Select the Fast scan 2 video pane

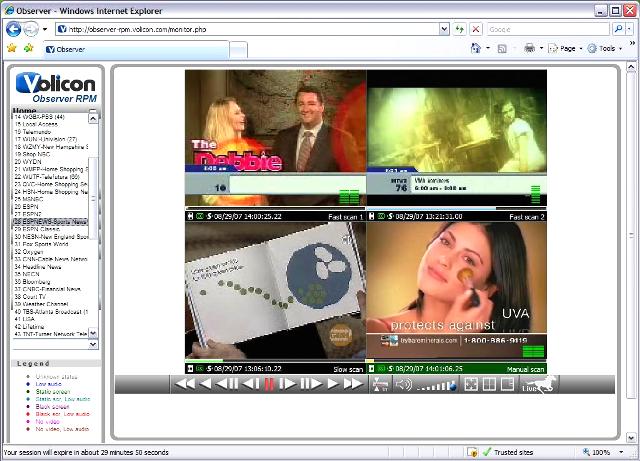457,138
